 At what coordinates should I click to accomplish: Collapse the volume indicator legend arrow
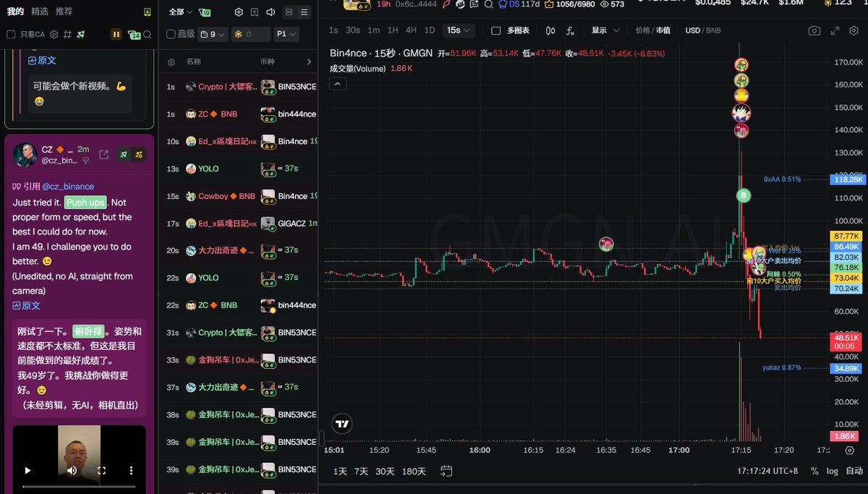tap(338, 83)
